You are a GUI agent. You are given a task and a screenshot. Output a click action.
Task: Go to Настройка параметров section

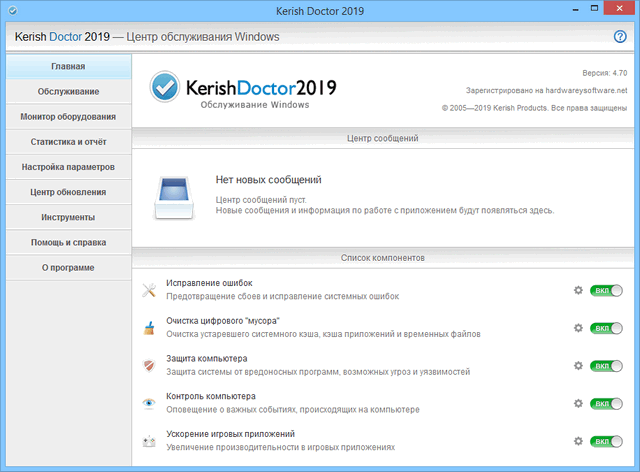point(68,167)
